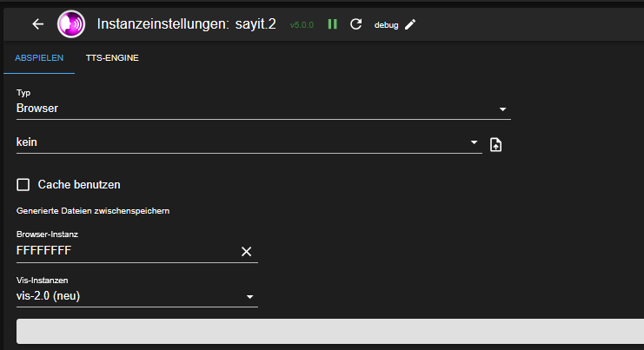Click the back arrow in the header
This screenshot has height=350, width=644.
[x=37, y=24]
